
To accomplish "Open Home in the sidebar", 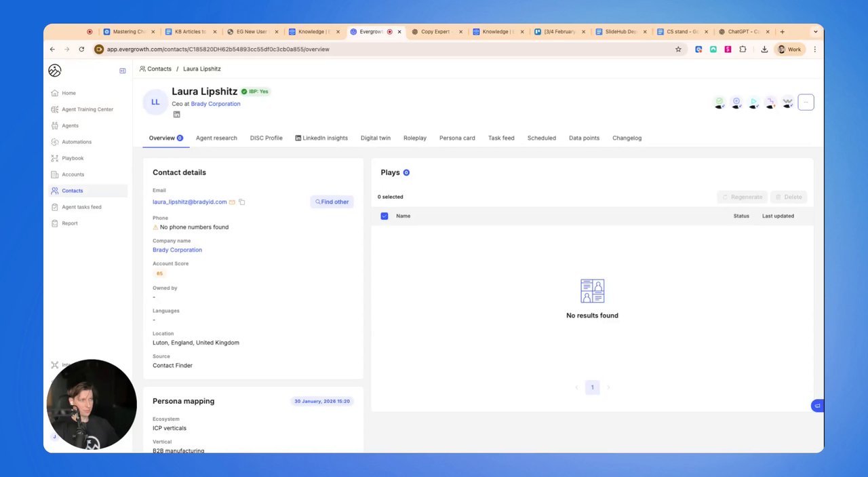I will click(x=68, y=93).
